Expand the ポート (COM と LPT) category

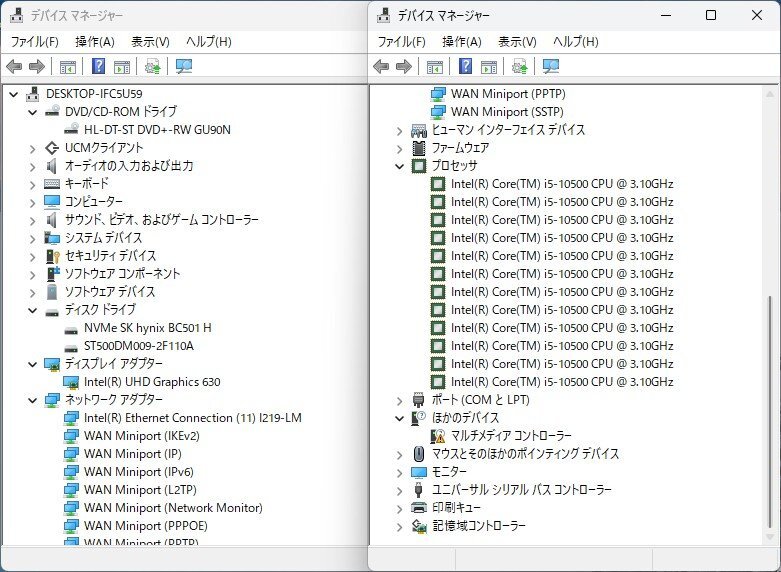coord(400,400)
